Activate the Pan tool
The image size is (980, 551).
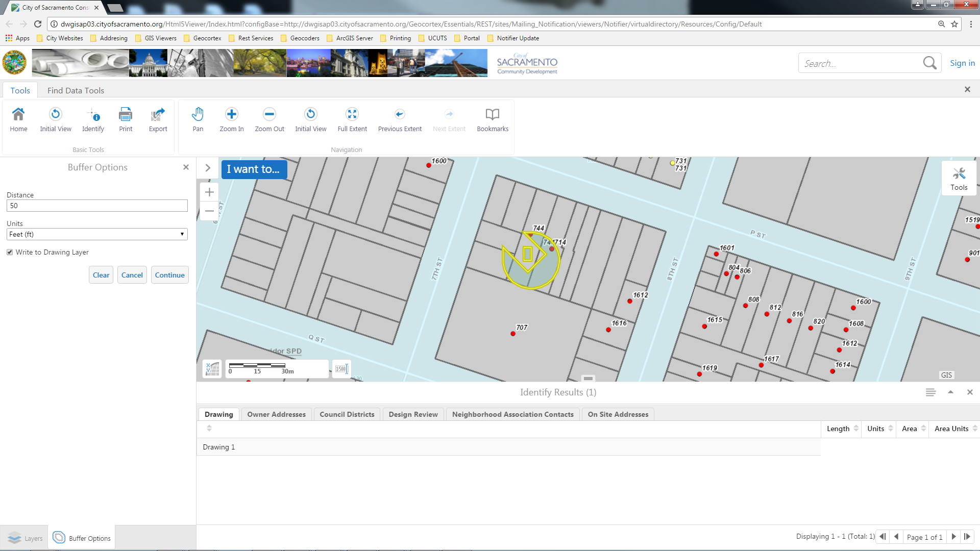(198, 120)
